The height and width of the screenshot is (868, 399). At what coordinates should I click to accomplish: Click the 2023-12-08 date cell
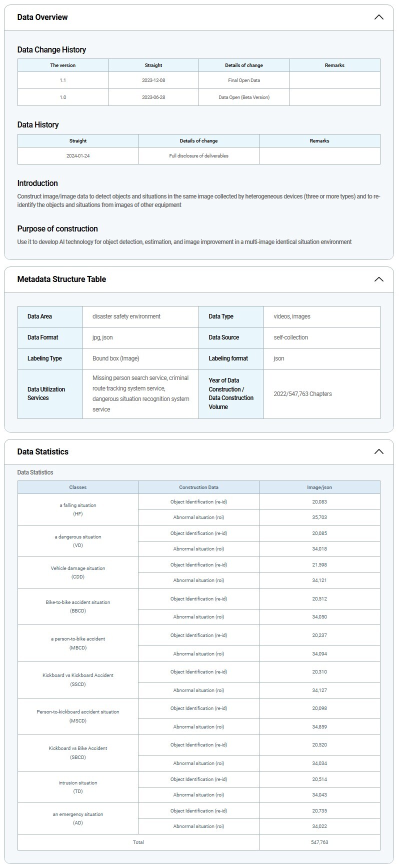(x=153, y=80)
